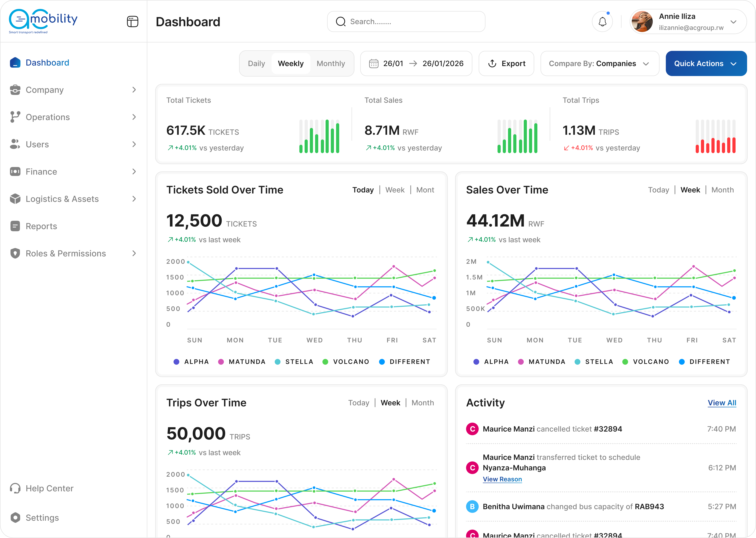Toggle DIFFERENT series in Sales Over Time legend
Image resolution: width=756 pixels, height=538 pixels.
pos(704,362)
